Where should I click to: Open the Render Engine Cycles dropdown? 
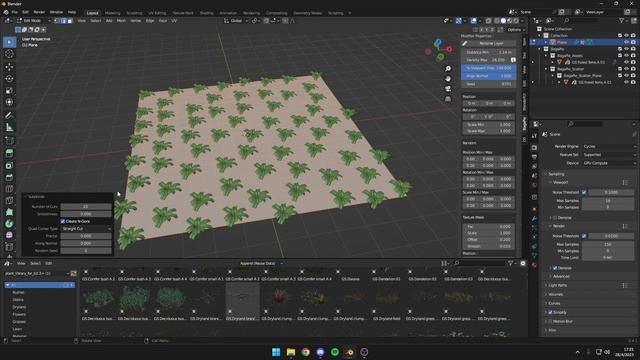click(609, 146)
